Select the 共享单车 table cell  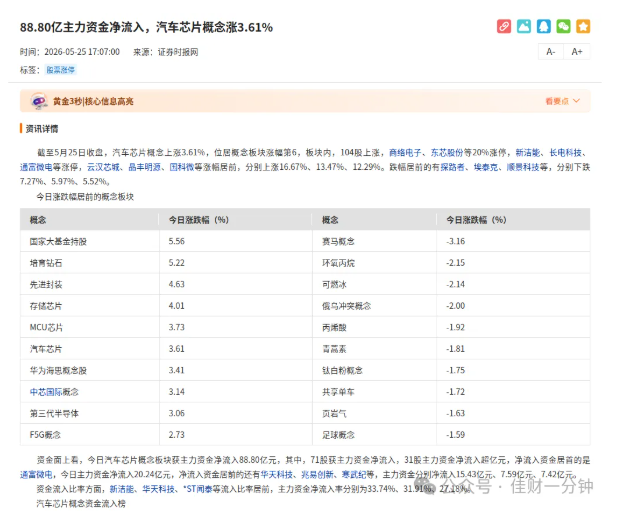(x=374, y=392)
